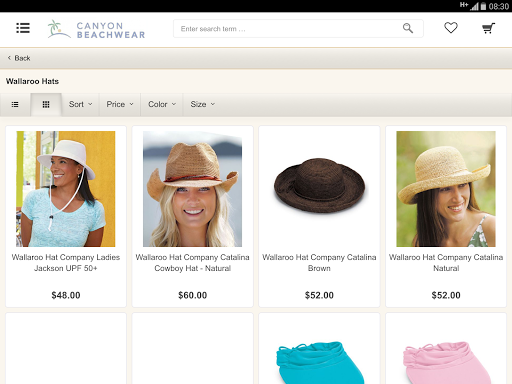Viewport: 512px width, 384px height.
Task: Focus the search term input field
Action: [287, 29]
